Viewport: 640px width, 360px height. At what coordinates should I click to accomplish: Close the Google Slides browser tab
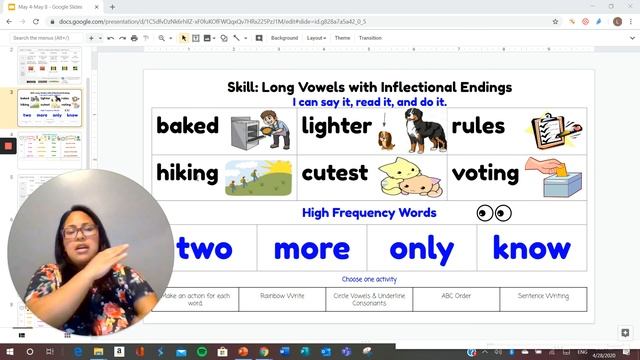tap(97, 7)
